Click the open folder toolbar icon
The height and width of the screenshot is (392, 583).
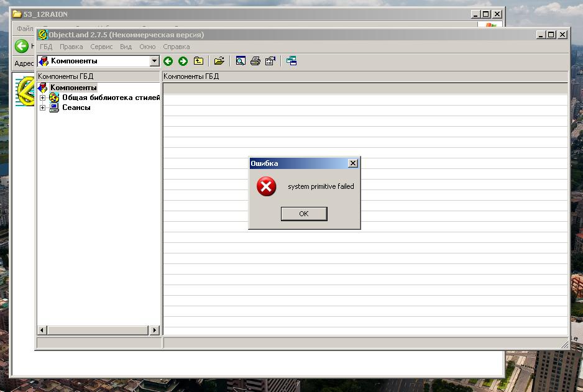point(219,61)
